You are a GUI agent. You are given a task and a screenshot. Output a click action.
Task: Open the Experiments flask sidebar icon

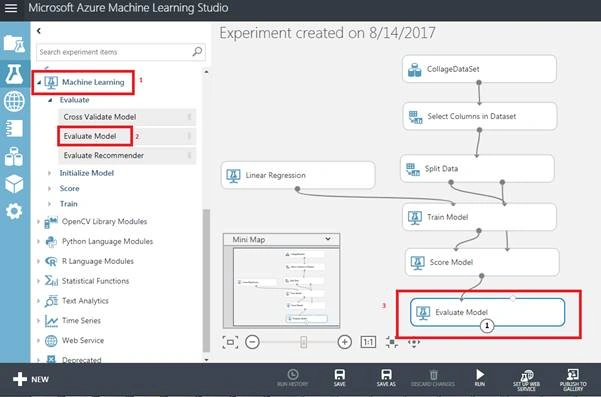[x=14, y=74]
